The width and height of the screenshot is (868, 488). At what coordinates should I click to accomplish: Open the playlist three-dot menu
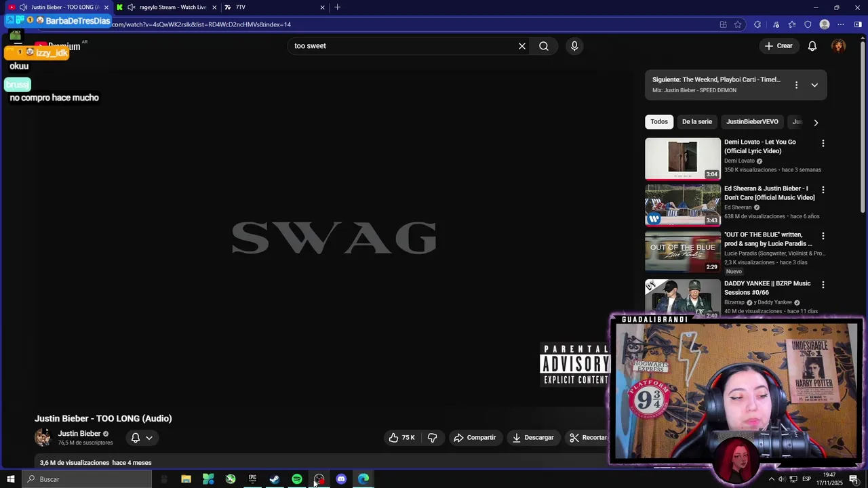pos(796,85)
